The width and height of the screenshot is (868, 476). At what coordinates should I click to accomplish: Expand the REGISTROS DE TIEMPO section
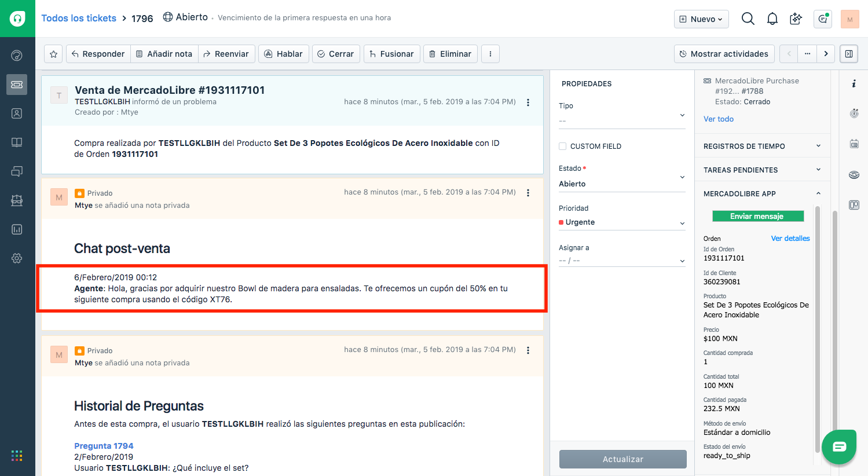pos(762,146)
